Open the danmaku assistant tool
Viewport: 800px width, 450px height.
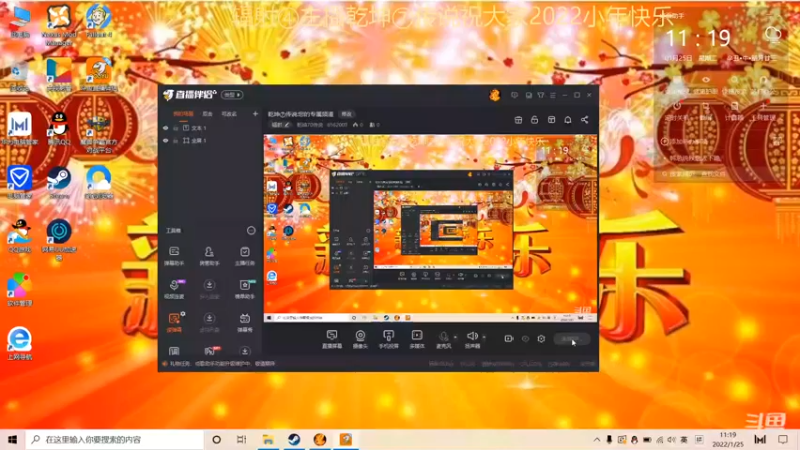pyautogui.click(x=174, y=256)
